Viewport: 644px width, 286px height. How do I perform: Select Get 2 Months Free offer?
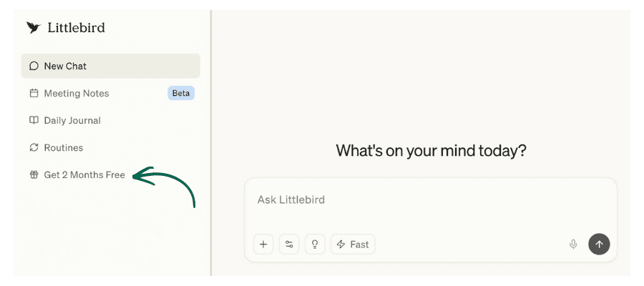tap(84, 174)
